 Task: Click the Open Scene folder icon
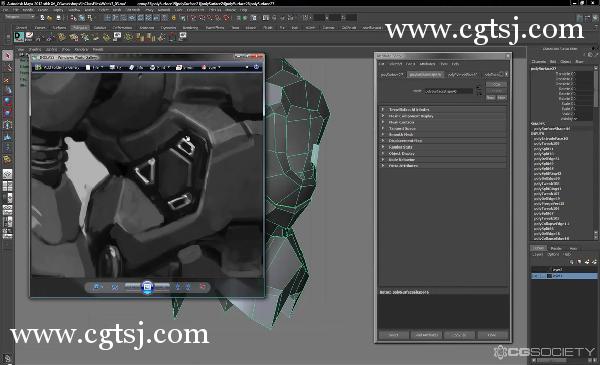[x=50, y=18]
